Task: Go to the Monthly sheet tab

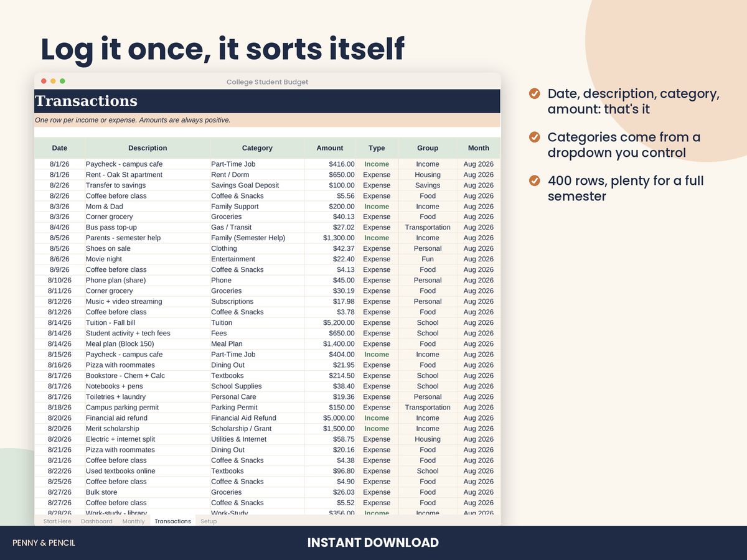Action: click(133, 521)
